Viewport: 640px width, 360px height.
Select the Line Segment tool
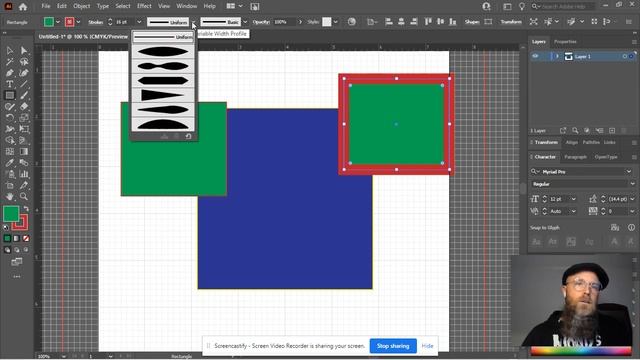point(24,84)
